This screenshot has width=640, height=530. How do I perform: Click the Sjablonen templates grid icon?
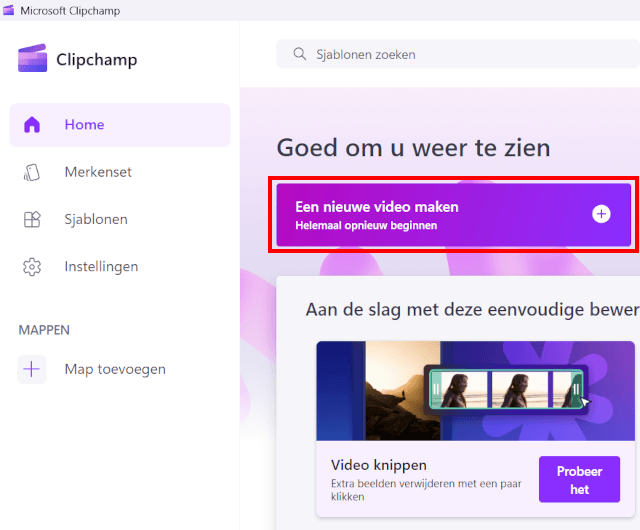tap(32, 219)
